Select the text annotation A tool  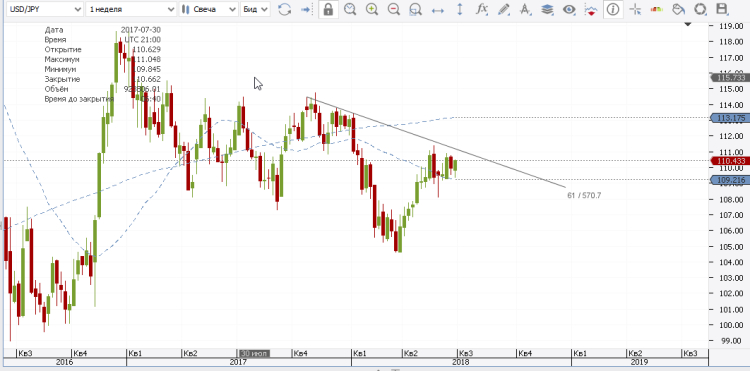pyautogui.click(x=525, y=9)
